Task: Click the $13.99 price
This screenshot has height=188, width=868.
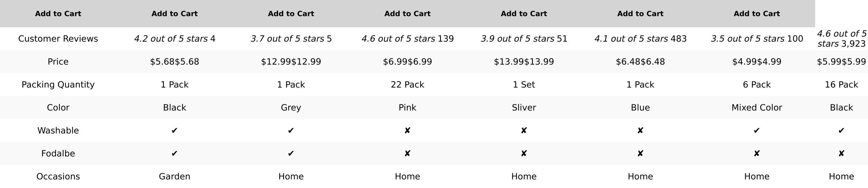Action: [524, 62]
